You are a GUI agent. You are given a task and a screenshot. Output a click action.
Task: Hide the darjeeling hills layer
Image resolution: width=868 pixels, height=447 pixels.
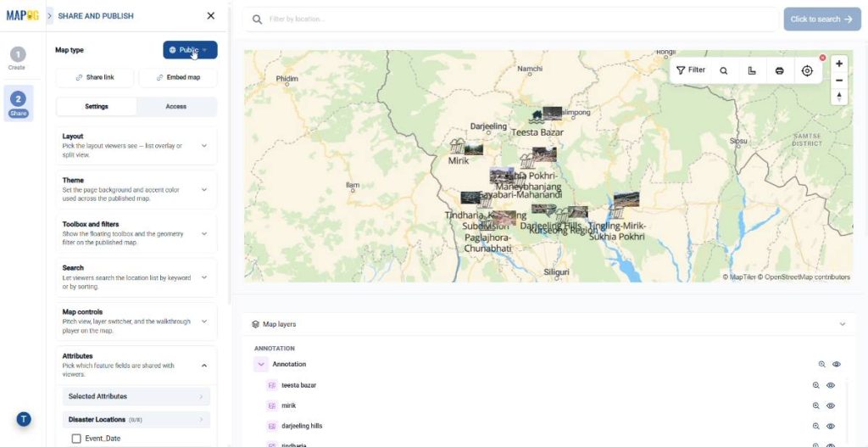click(831, 427)
